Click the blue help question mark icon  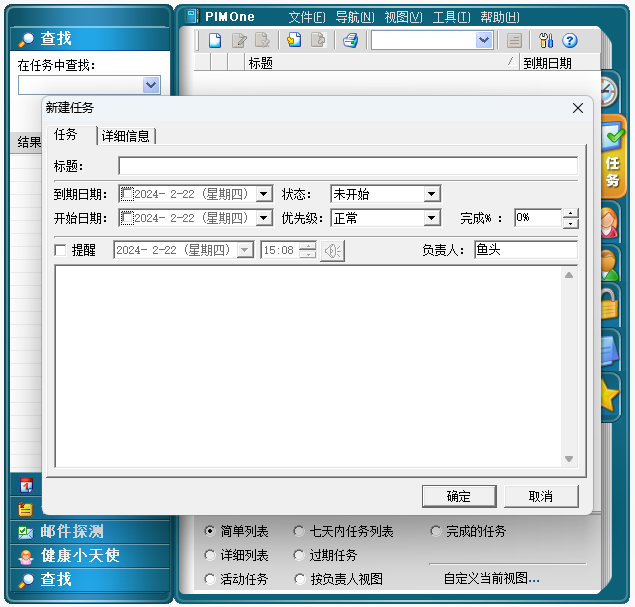pos(570,40)
